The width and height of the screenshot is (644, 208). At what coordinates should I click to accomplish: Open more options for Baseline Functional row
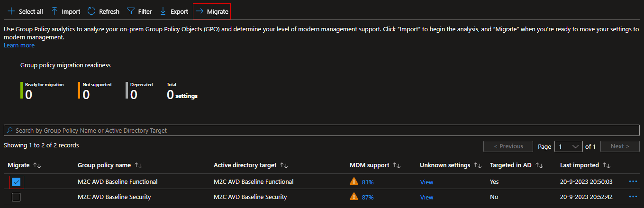(x=633, y=181)
